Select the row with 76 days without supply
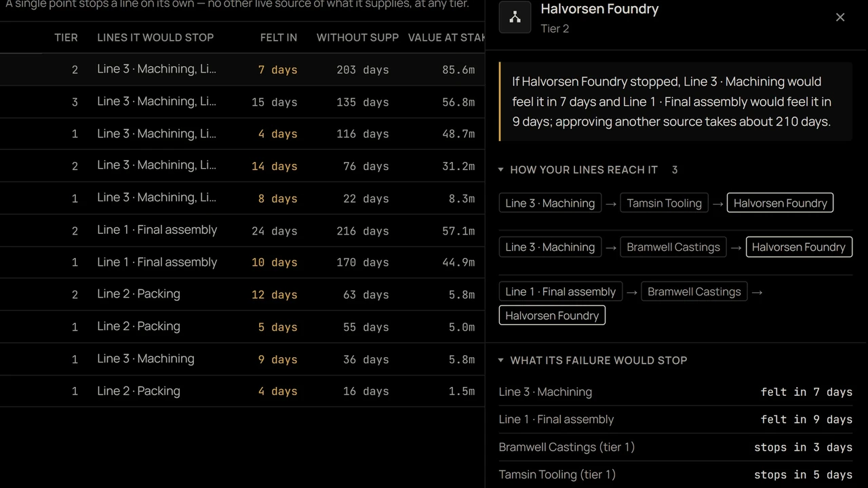 242,166
